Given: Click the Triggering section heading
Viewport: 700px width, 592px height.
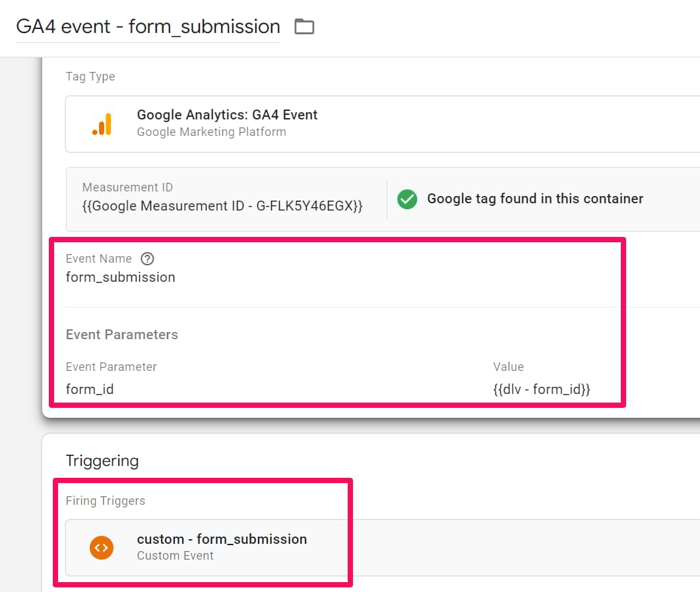Looking at the screenshot, I should (102, 461).
